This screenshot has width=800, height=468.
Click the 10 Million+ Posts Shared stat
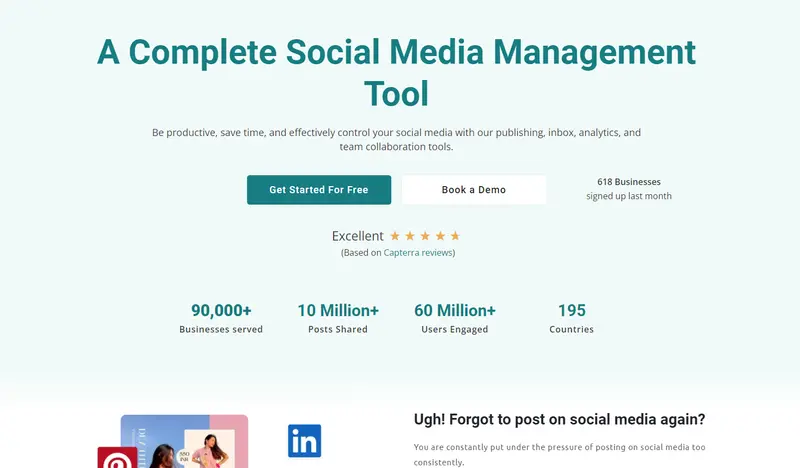[338, 318]
